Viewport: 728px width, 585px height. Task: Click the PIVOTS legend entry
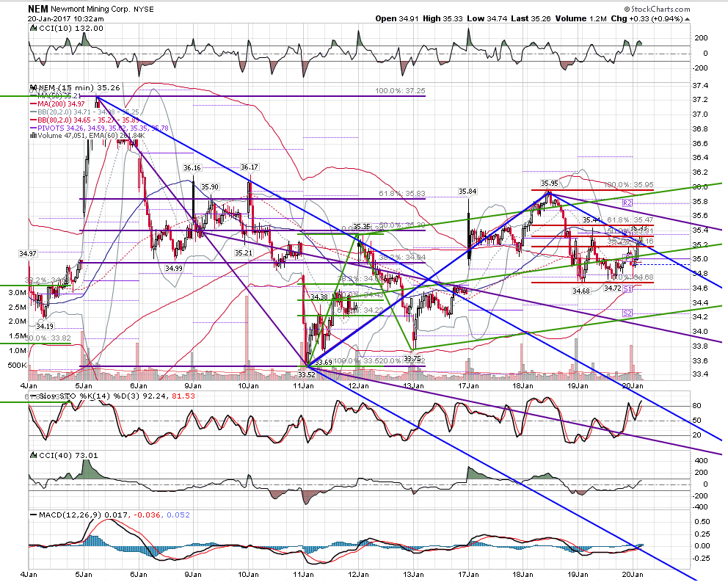tap(103, 128)
